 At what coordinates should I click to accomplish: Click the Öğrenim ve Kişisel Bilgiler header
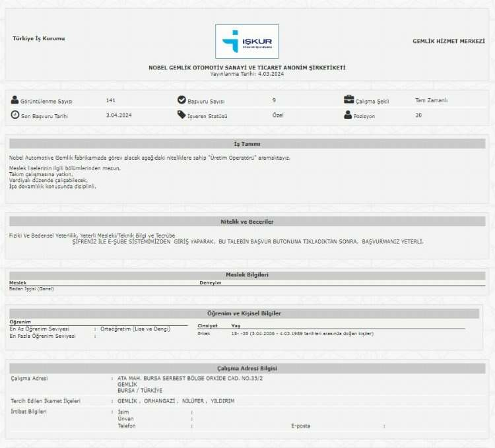(246, 313)
